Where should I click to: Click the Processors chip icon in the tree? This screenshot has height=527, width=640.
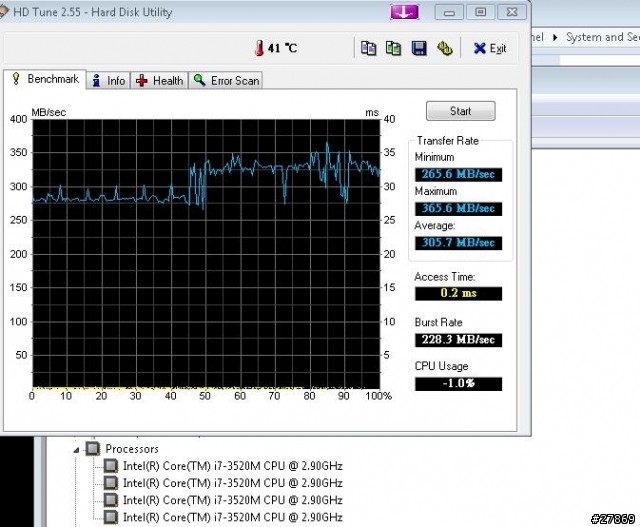tap(93, 449)
